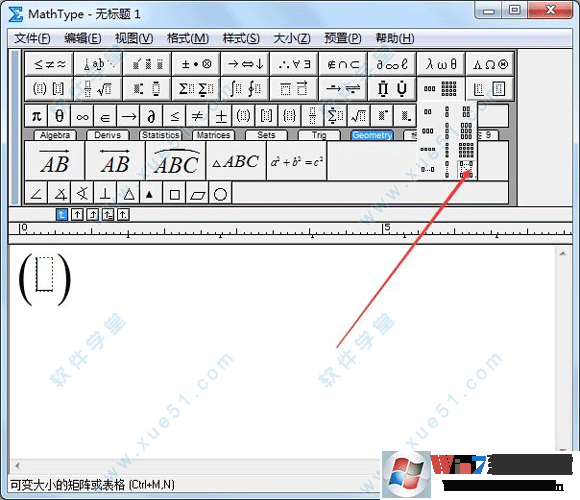Open the logical symbols palette (∴∀∃)
This screenshot has height=500, width=580.
pyautogui.click(x=294, y=64)
